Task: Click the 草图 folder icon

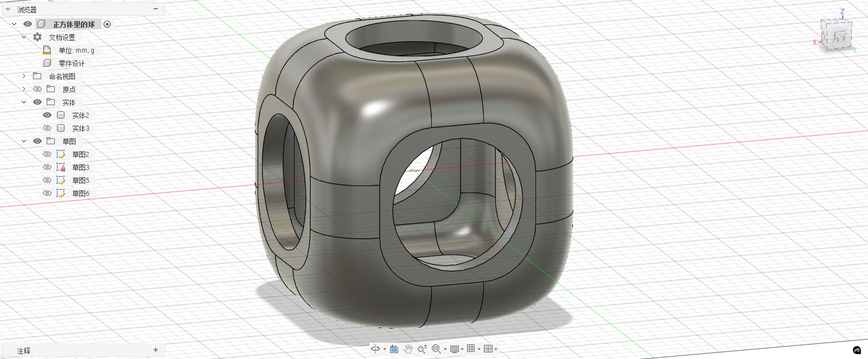Action: (x=50, y=141)
